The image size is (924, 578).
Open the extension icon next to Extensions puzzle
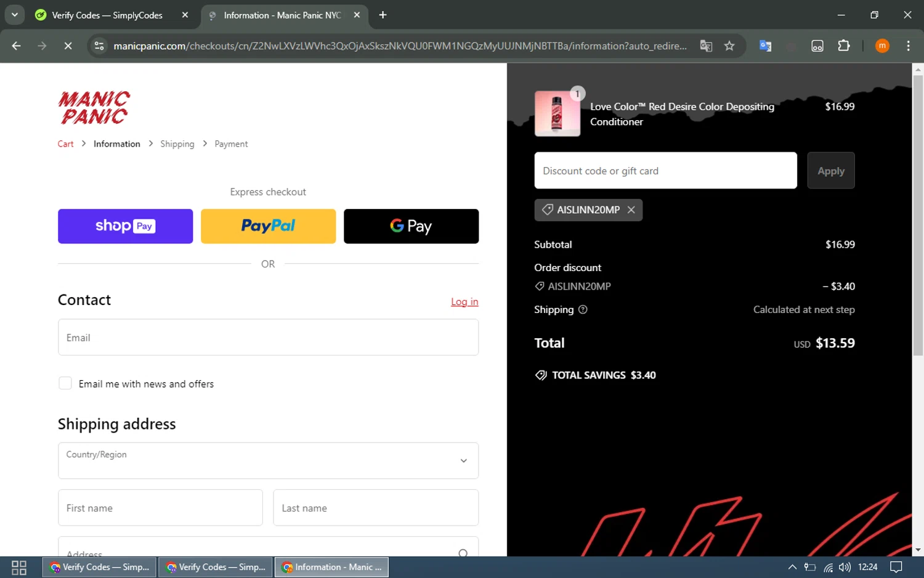[817, 46]
